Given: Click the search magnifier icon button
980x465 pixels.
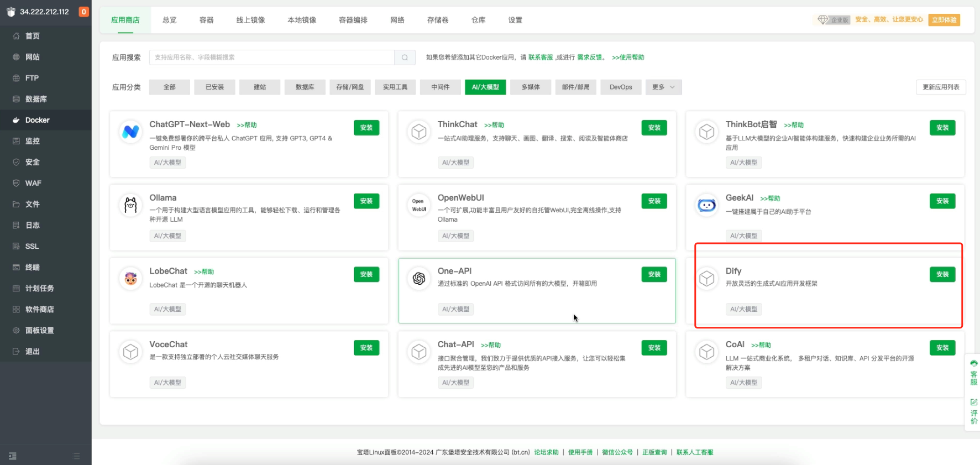Looking at the screenshot, I should (405, 58).
